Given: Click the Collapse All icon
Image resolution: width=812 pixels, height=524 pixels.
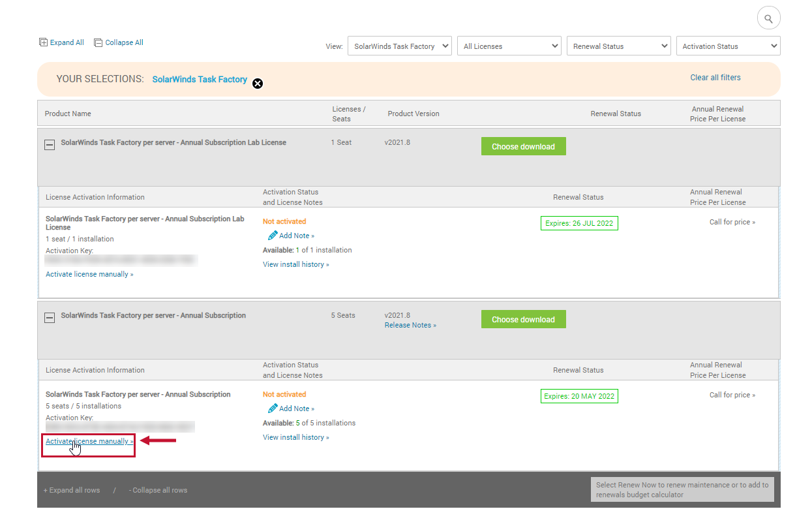Looking at the screenshot, I should coord(97,42).
